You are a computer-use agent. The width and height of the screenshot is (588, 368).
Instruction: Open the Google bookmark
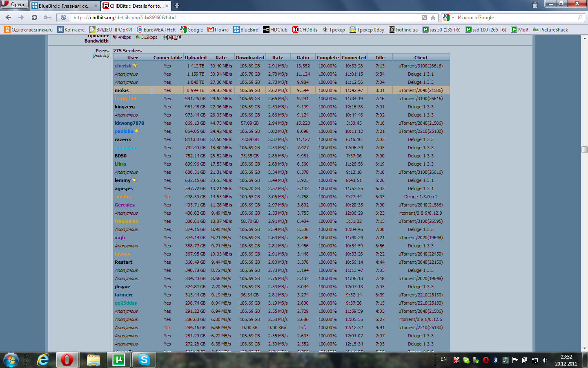pyautogui.click(x=192, y=29)
